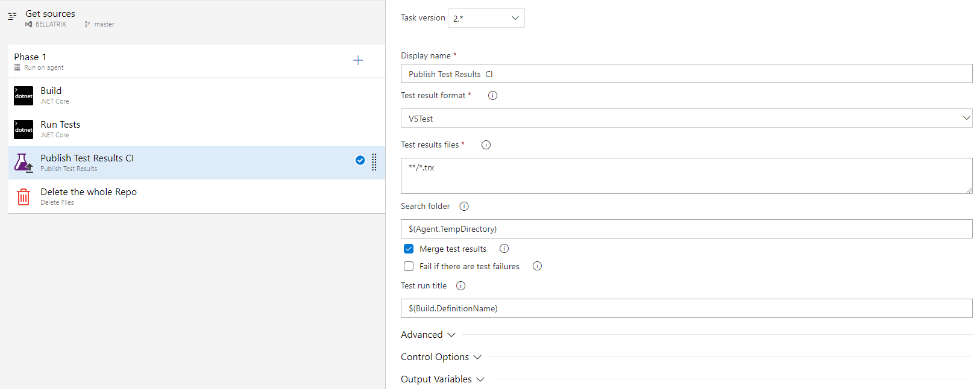Viewport: 980px width, 389px height.
Task: Open info for Merge test results
Action: (x=504, y=249)
